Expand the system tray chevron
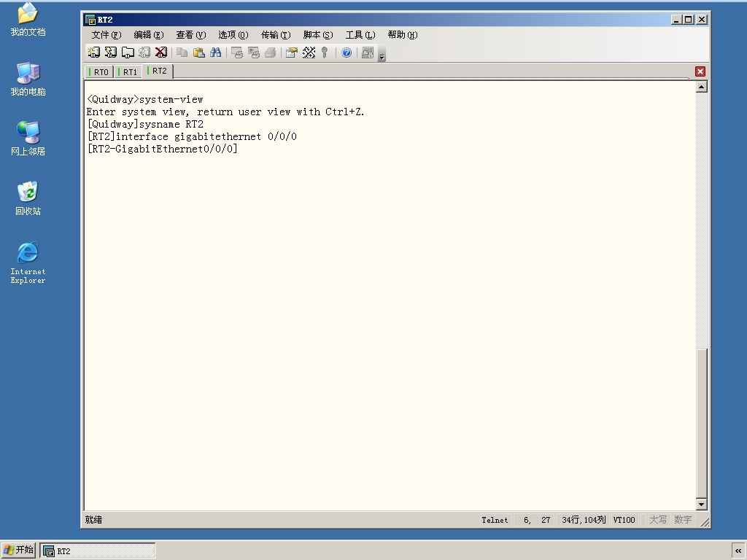The height and width of the screenshot is (560, 747). pyautogui.click(x=738, y=551)
